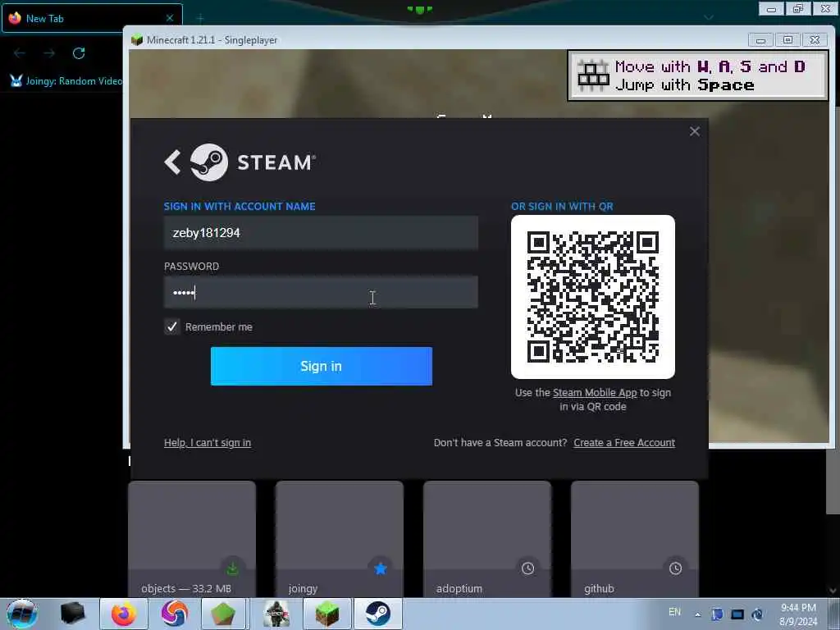Open the github shortcut tile
Viewport: 840px width, 630px height.
point(635,539)
